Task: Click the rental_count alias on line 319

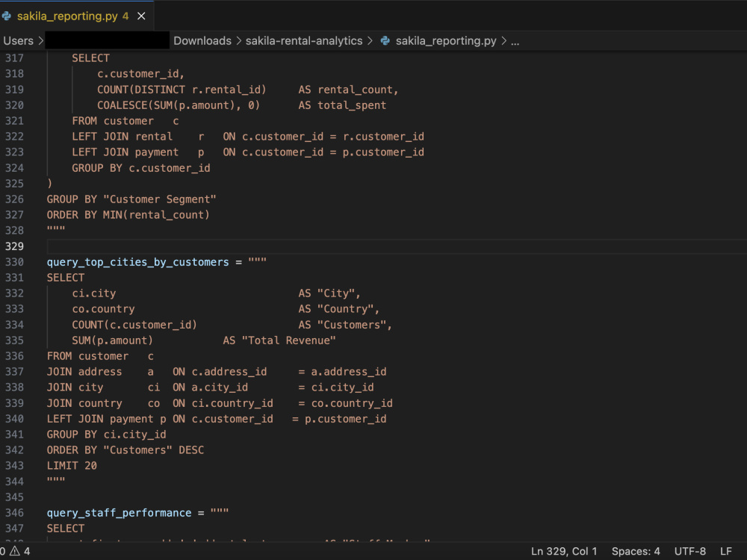Action: point(355,90)
